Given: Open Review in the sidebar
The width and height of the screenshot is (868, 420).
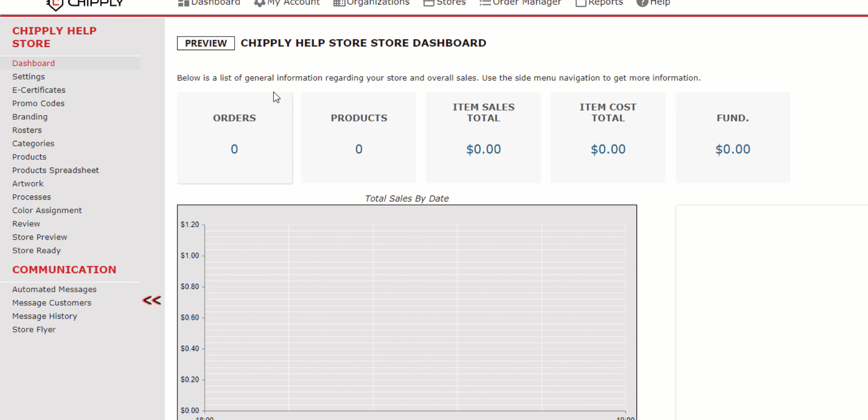Looking at the screenshot, I should 26,224.
